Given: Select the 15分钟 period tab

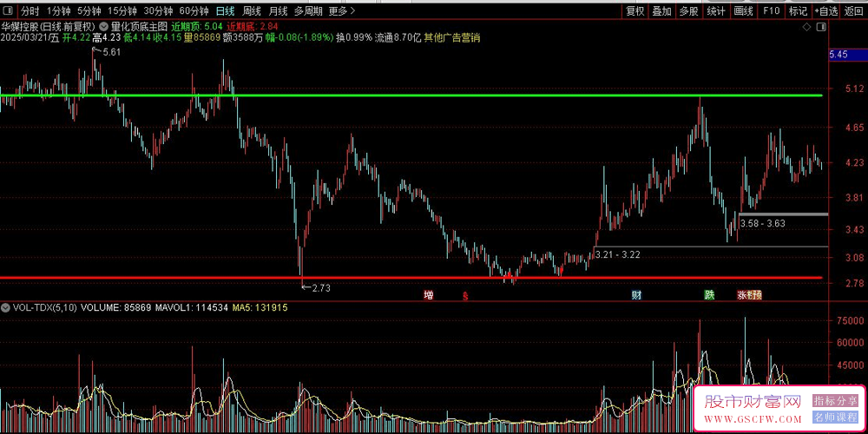Looking at the screenshot, I should tap(122, 10).
